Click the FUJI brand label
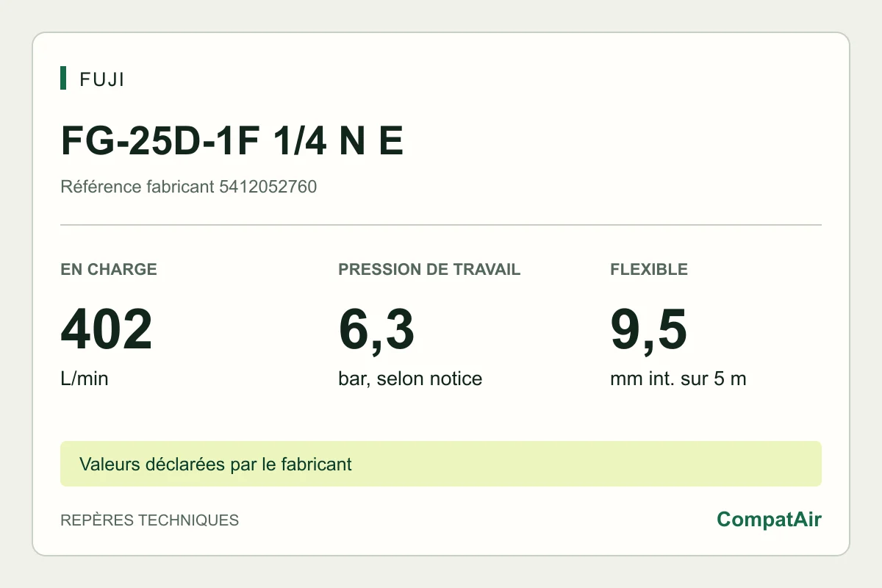 pyautogui.click(x=102, y=79)
